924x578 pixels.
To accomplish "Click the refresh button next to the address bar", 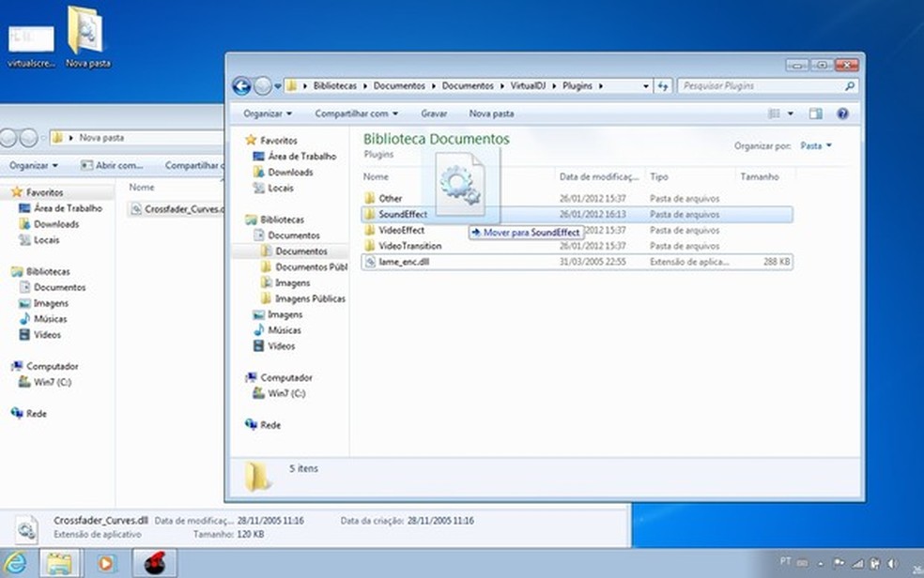I will click(663, 86).
